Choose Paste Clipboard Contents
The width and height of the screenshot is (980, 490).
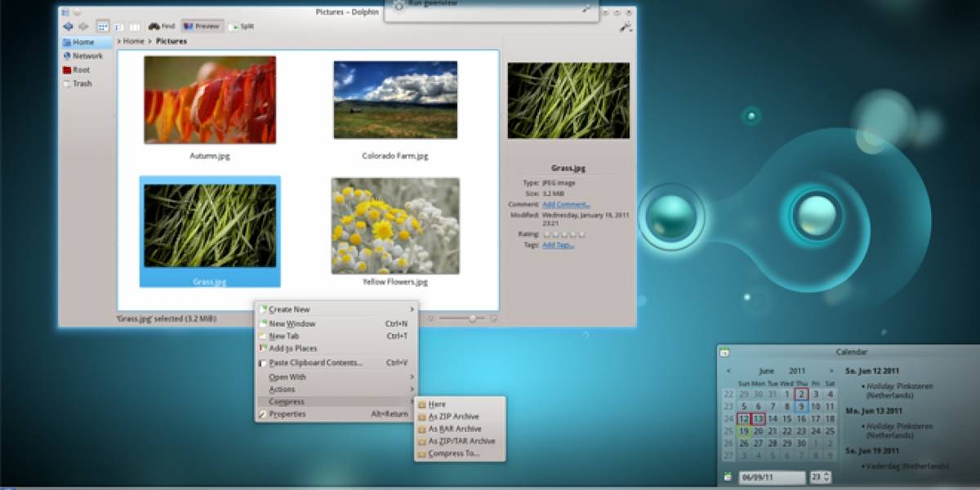tap(336, 363)
